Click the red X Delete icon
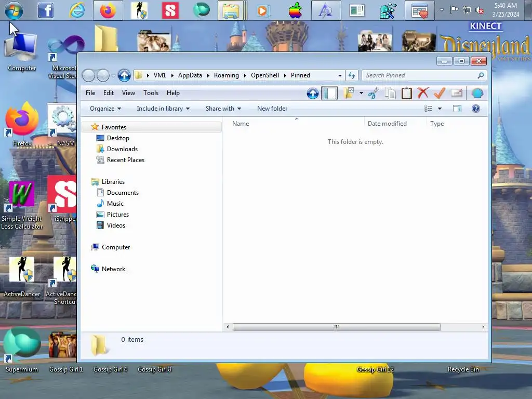This screenshot has width=532, height=399. pyautogui.click(x=423, y=93)
